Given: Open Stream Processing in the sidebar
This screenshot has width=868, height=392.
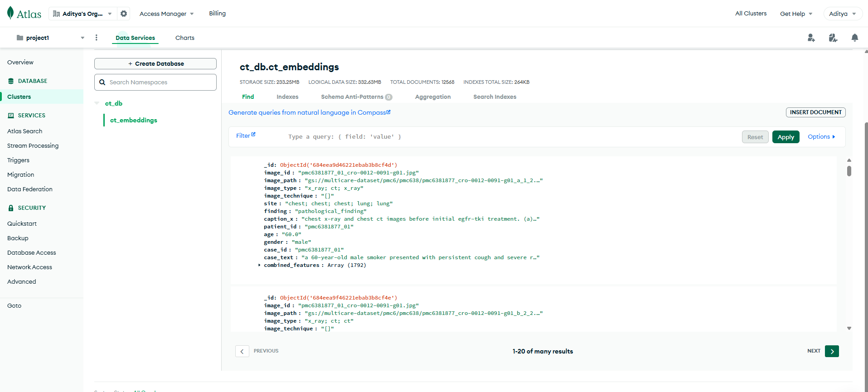Looking at the screenshot, I should point(33,145).
